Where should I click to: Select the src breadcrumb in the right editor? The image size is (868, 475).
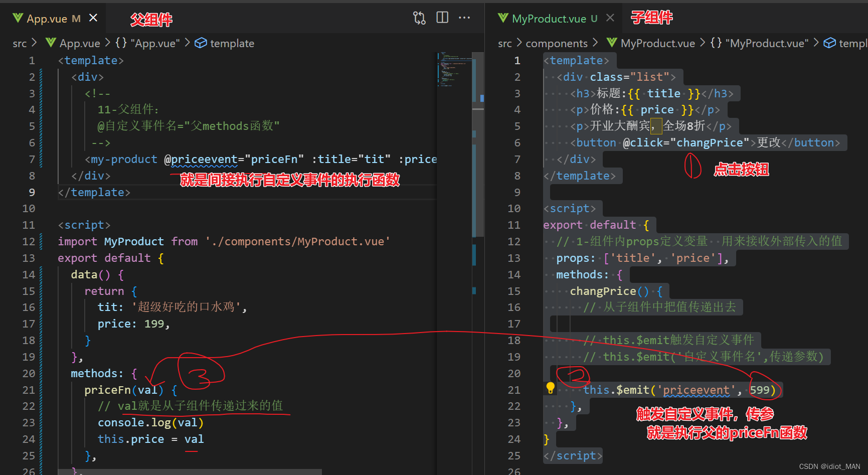[505, 44]
